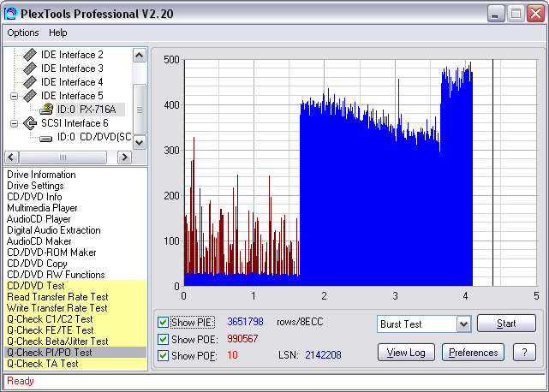
Task: Click the tree scroll up arrow
Action: point(140,55)
